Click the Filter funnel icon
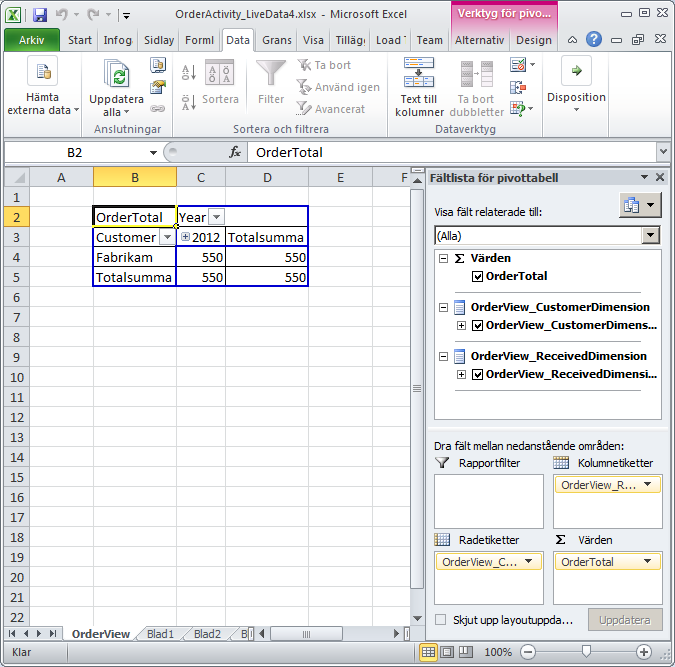Viewport: 675px width, 667px height. [271, 75]
